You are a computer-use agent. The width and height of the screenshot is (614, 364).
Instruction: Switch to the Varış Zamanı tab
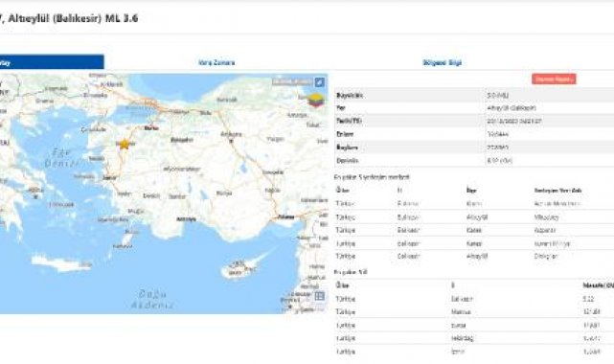tap(216, 62)
